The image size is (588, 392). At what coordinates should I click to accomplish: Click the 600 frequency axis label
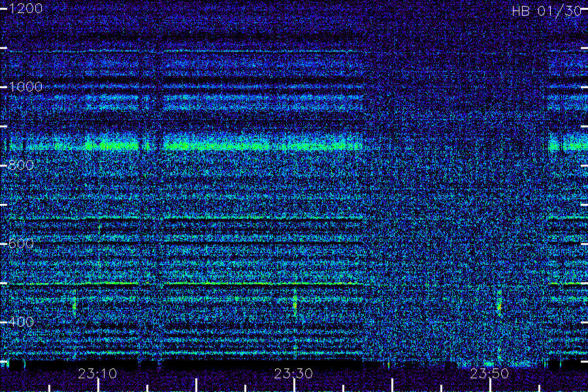click(21, 244)
